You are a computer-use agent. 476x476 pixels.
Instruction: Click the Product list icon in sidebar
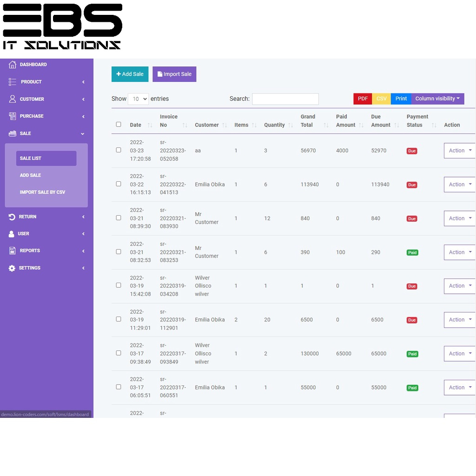coord(12,82)
